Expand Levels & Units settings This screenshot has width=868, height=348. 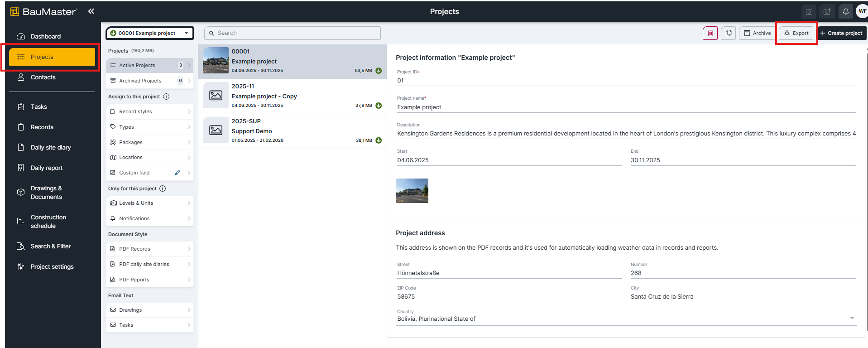149,203
